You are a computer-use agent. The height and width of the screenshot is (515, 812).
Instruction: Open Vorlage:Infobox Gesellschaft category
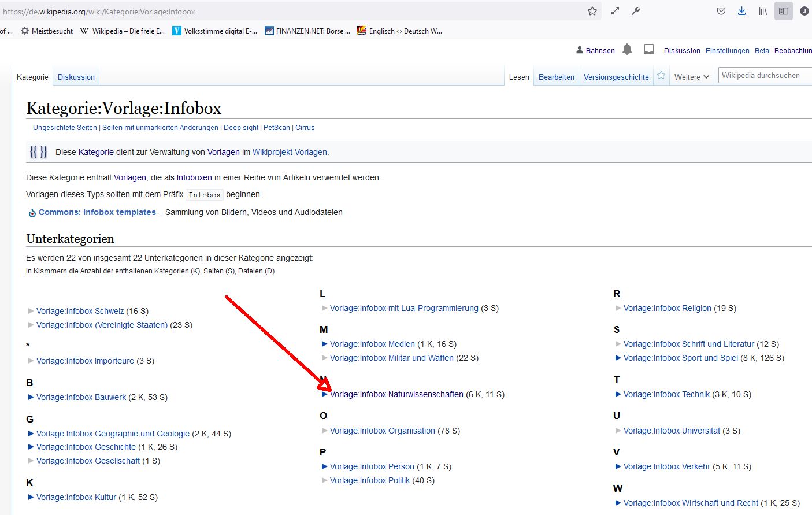click(x=88, y=461)
